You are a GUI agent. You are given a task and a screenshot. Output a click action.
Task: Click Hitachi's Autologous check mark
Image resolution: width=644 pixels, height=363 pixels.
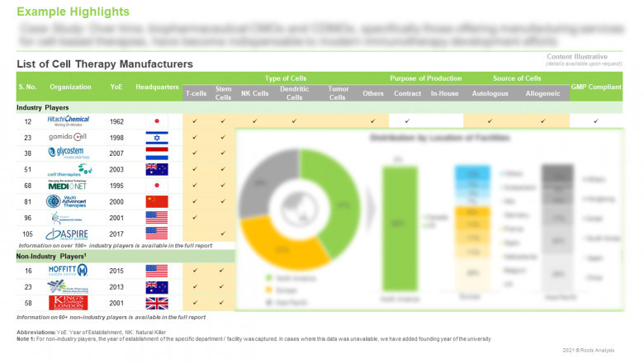coord(490,121)
